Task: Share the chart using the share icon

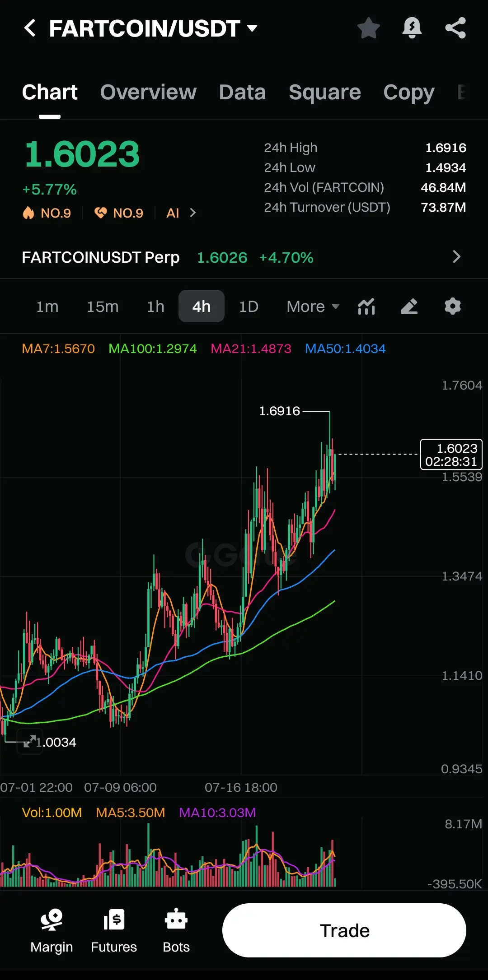Action: point(455,28)
